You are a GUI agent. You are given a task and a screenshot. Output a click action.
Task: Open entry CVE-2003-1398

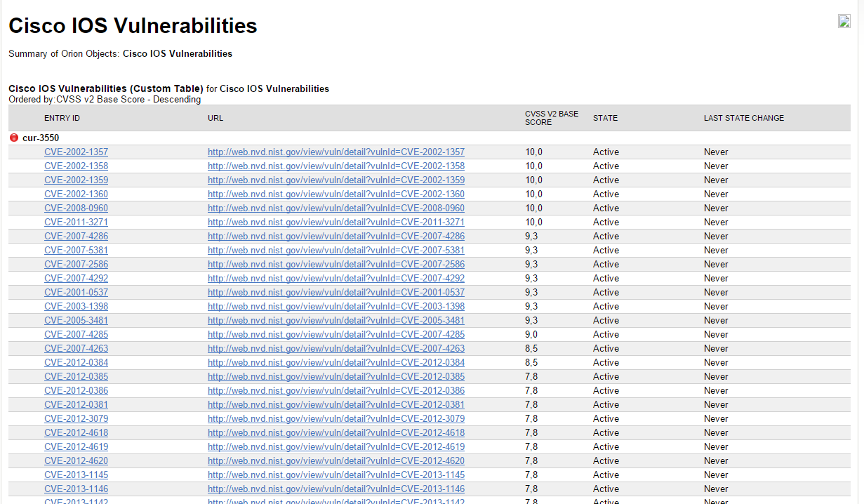[76, 306]
